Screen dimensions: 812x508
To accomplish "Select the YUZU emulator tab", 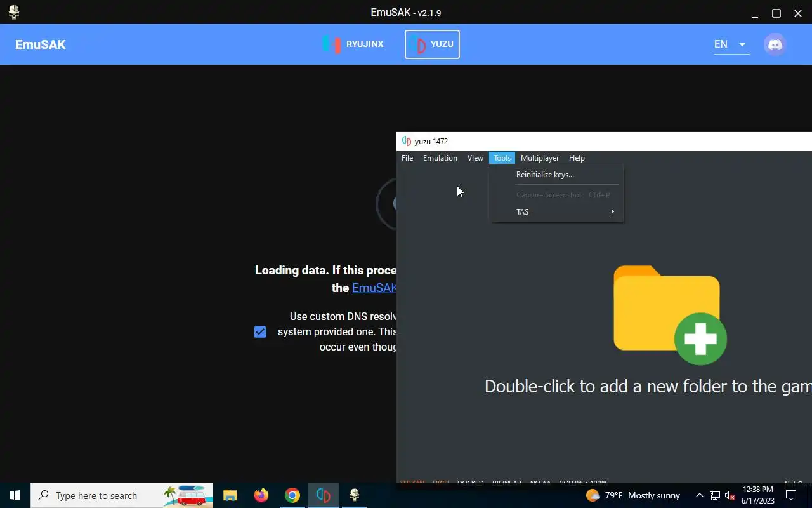I will [x=432, y=44].
